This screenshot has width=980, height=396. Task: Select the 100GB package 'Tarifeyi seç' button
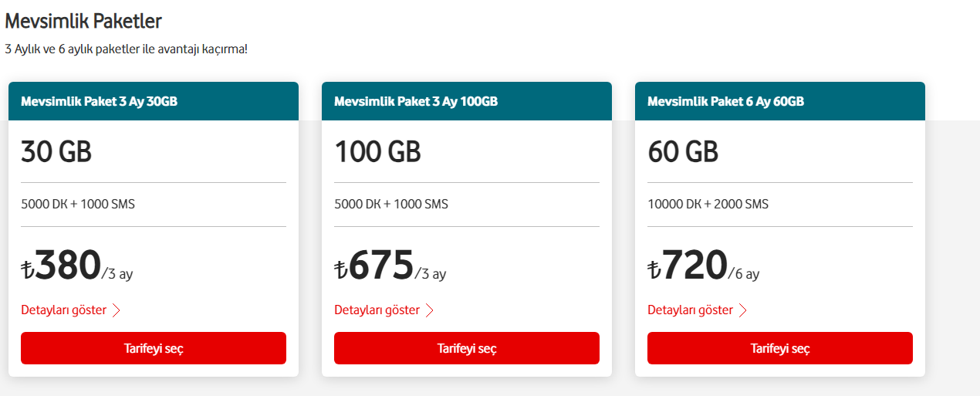[467, 348]
